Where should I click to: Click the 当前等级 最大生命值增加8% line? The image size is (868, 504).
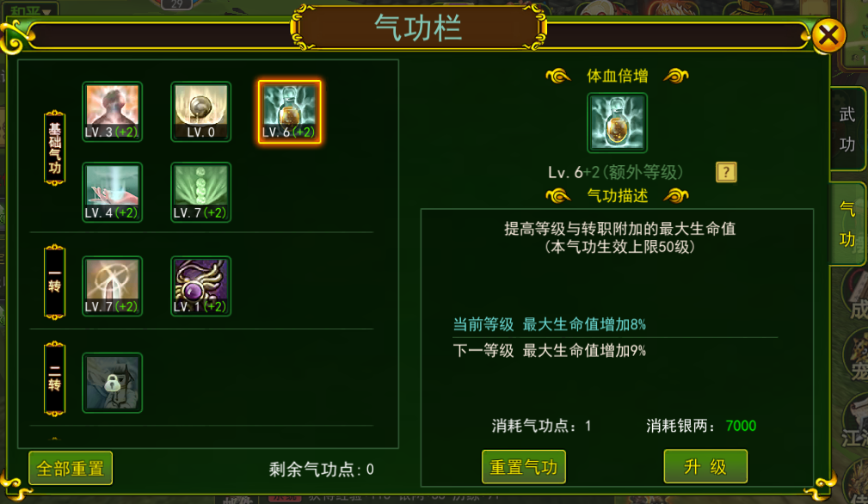pos(549,324)
